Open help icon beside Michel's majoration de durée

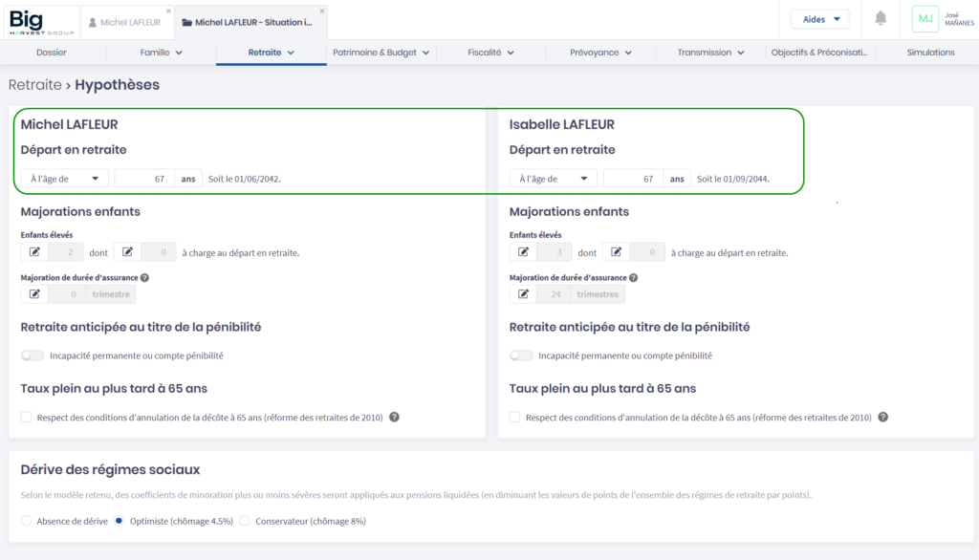(x=144, y=278)
